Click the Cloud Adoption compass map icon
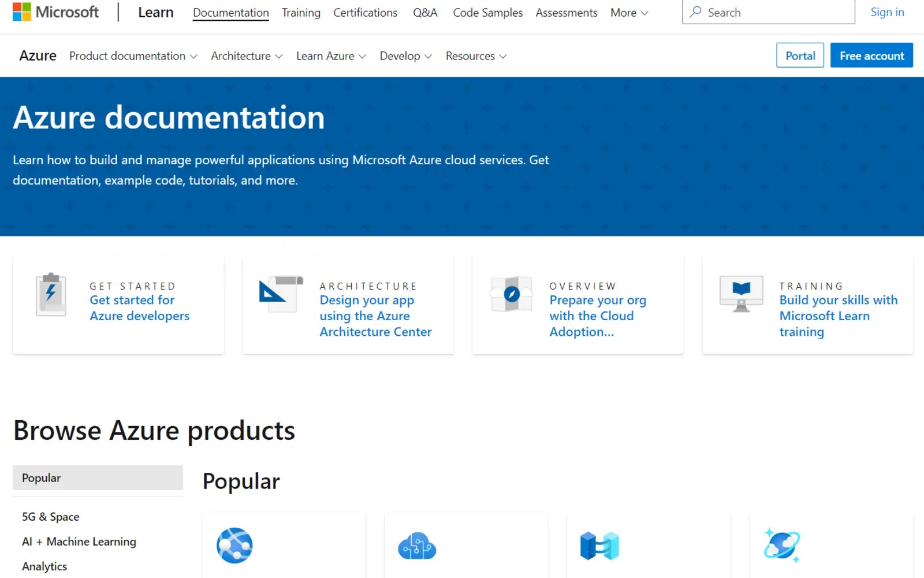This screenshot has height=578, width=924. [511, 294]
